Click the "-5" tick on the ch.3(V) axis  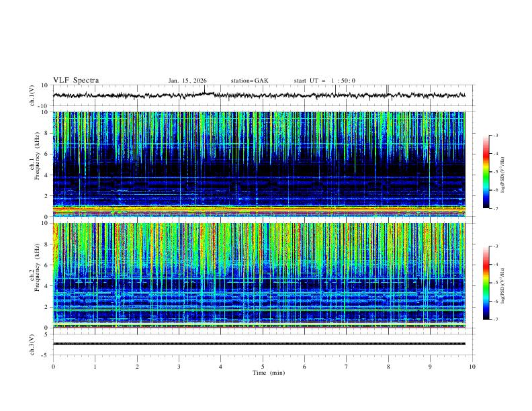tap(46, 355)
